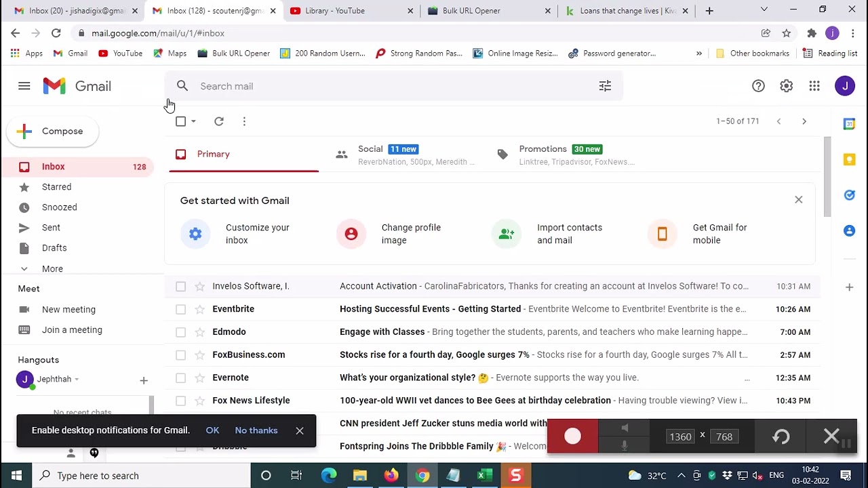Screen dimensions: 868x488
Task: Open Google Calendar side panel icon
Action: [849, 124]
